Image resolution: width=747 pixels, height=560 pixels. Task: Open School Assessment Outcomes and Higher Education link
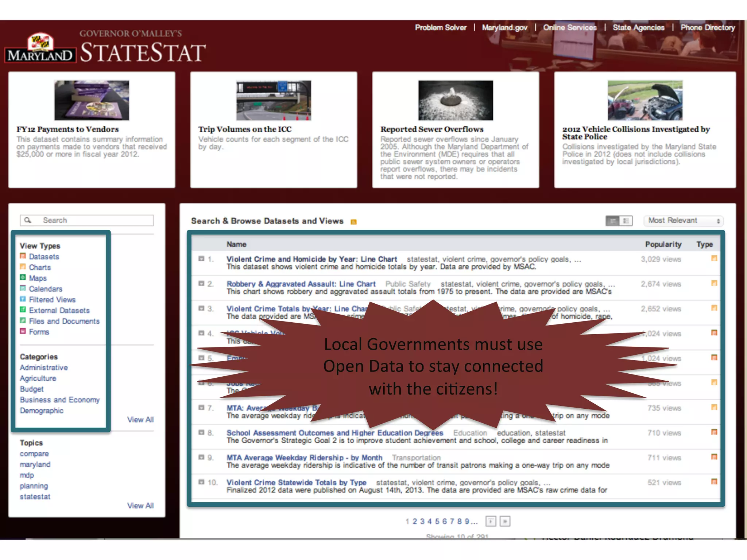tap(335, 432)
